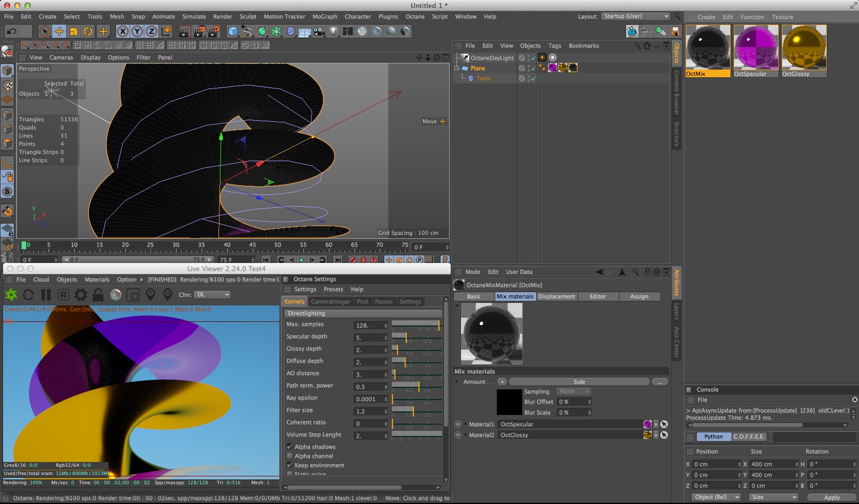Select the OctGlossy material thumbnail
Screen dimensions: 859x504
[x=804, y=48]
